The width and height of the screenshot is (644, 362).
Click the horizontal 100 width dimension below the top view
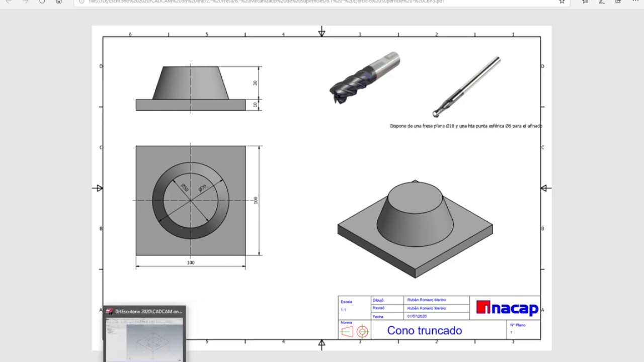tap(191, 262)
